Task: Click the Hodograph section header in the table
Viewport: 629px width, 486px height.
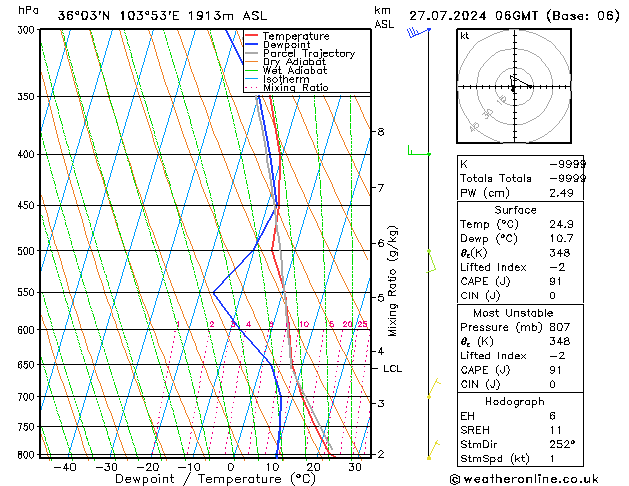Action: click(x=515, y=400)
